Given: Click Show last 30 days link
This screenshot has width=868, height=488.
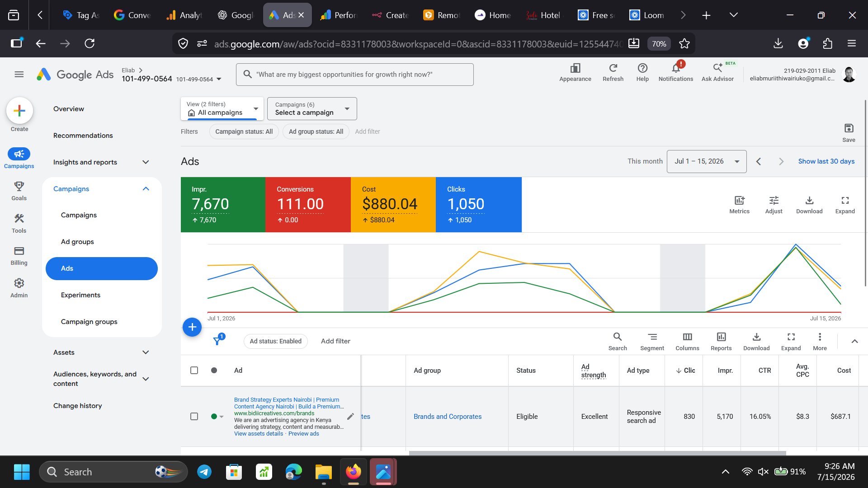Looking at the screenshot, I should coord(826,161).
